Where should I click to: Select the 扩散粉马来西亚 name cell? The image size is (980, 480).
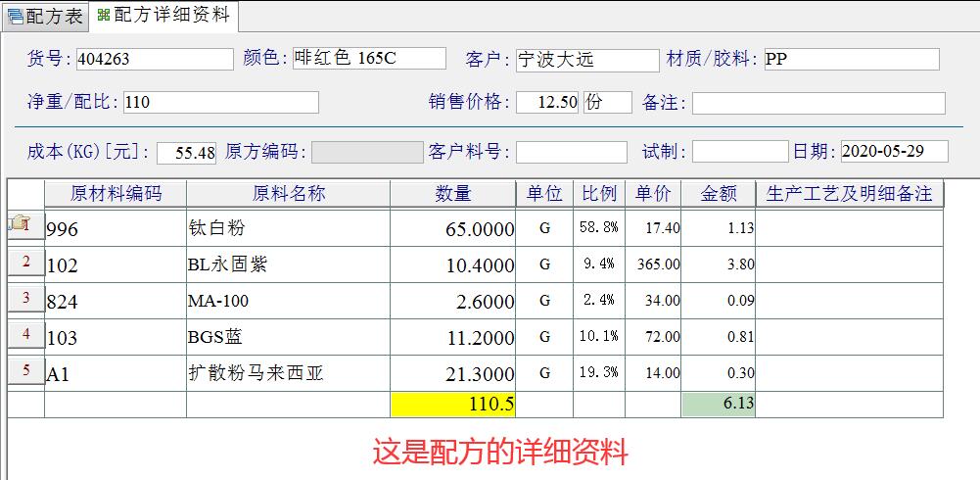coord(288,373)
